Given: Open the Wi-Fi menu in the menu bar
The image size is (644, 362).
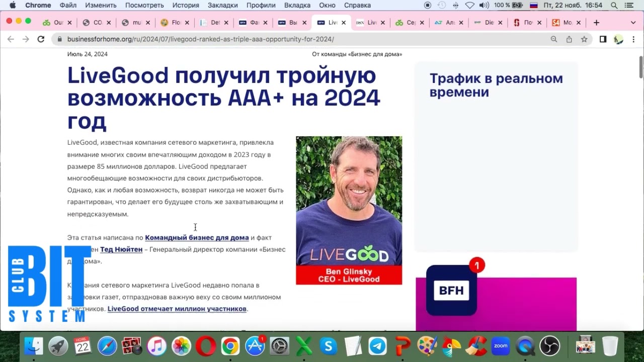Looking at the screenshot, I should pos(470,5).
